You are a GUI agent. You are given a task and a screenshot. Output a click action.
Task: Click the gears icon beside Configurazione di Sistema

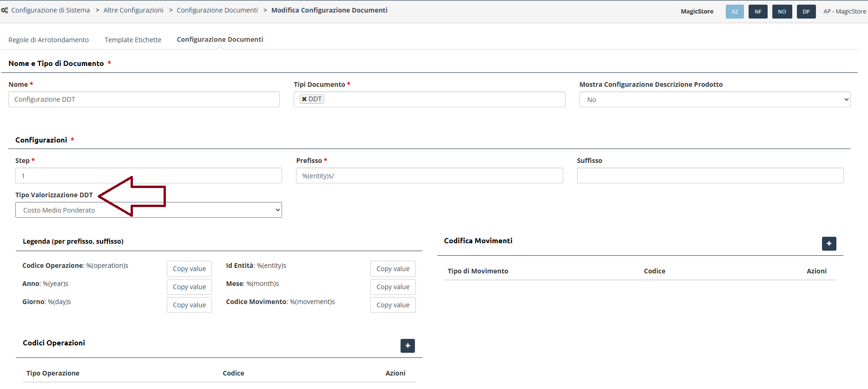5,10
